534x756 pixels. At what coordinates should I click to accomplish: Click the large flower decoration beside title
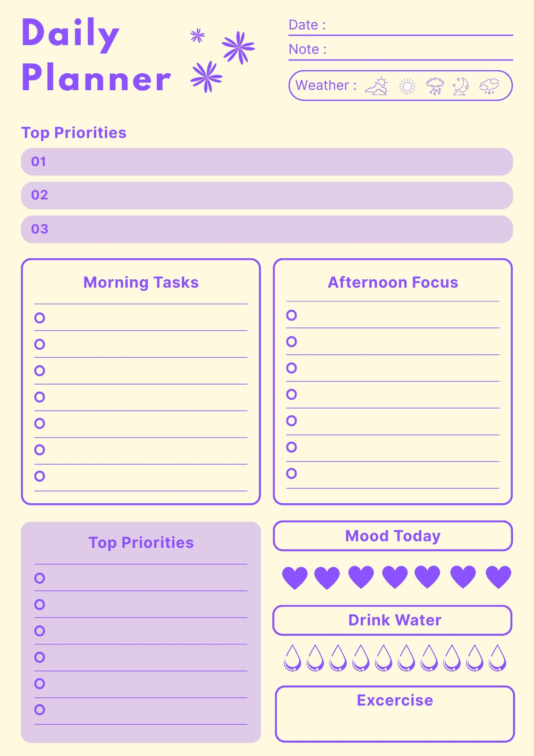[238, 47]
